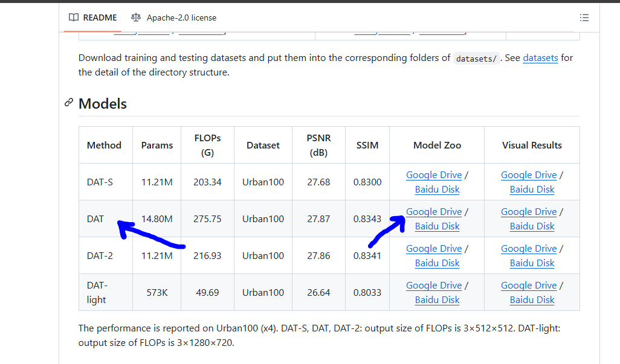
Task: Open DAT-S Model Zoo Google Drive link
Action: click(434, 175)
